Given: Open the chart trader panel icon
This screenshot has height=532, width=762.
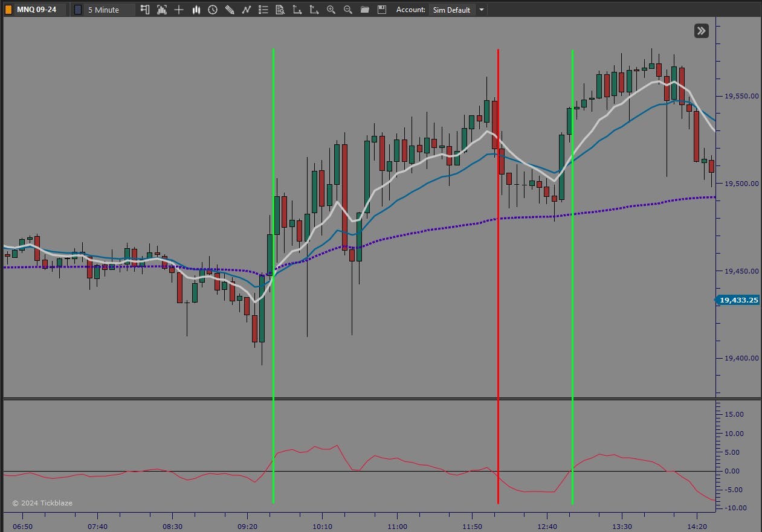Looking at the screenshot, I should pyautogui.click(x=145, y=10).
